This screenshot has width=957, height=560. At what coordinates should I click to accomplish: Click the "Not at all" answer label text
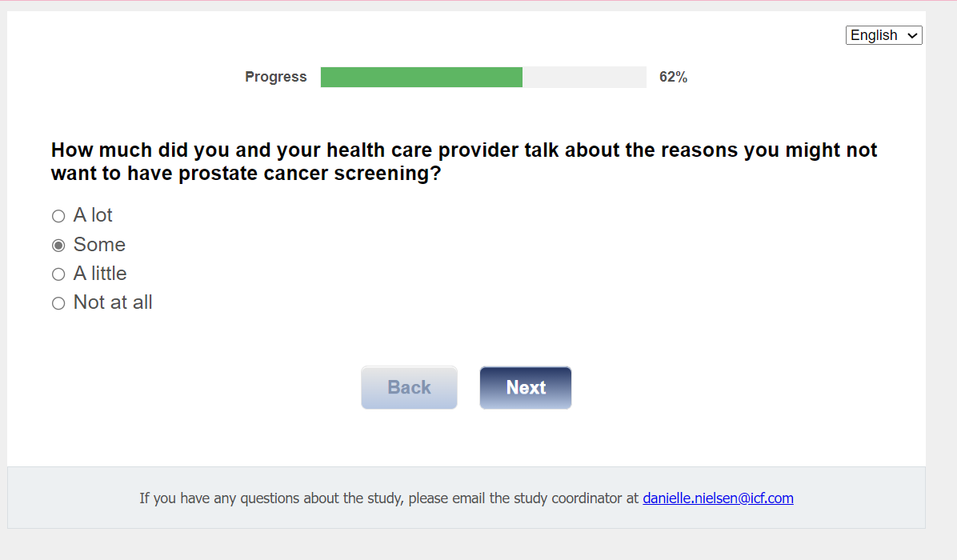point(113,302)
